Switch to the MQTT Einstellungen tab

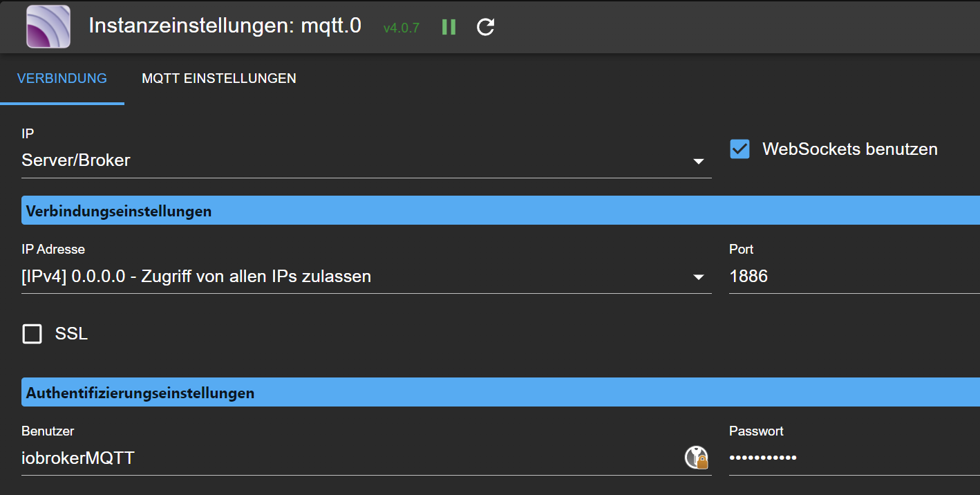[x=219, y=79]
